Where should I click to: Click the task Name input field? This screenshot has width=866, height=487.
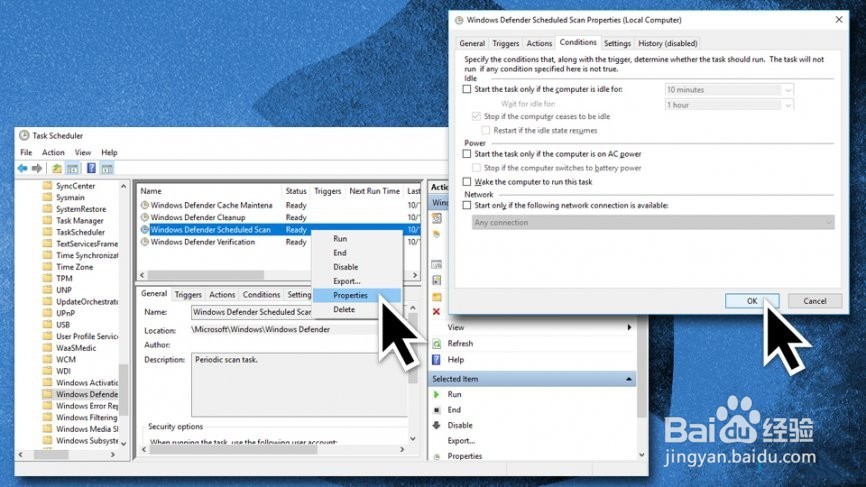click(x=252, y=312)
